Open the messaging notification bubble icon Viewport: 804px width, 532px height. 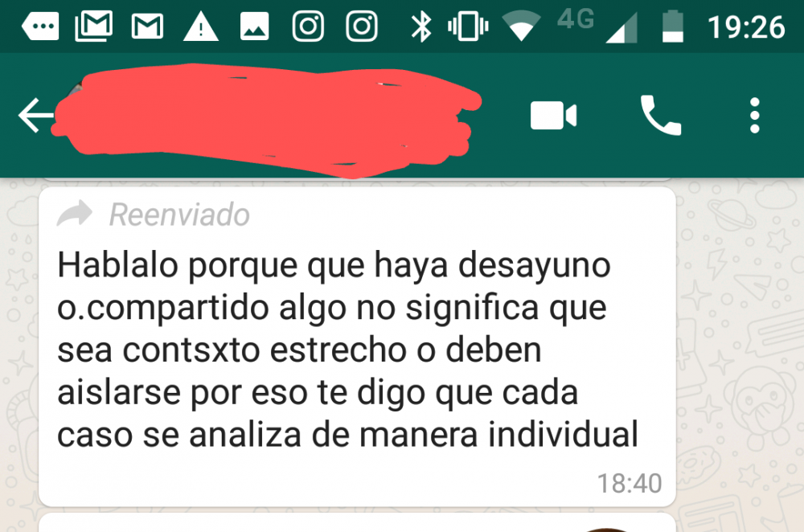coord(40,27)
